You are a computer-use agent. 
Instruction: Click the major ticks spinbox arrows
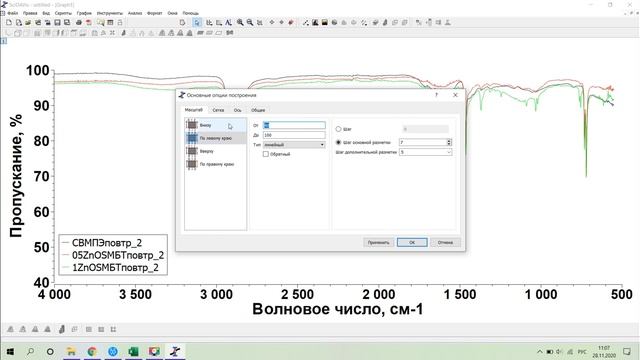(x=449, y=142)
